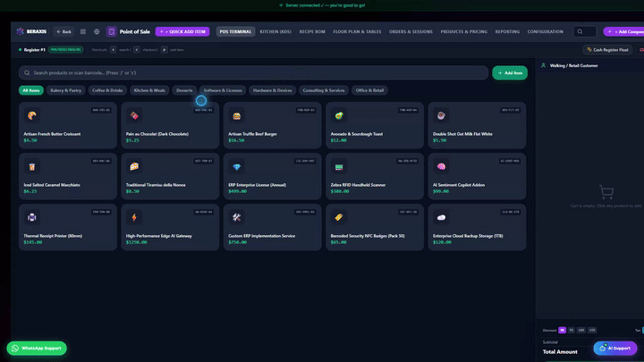
Task: Open the Recipe BOM tab
Action: point(312,31)
